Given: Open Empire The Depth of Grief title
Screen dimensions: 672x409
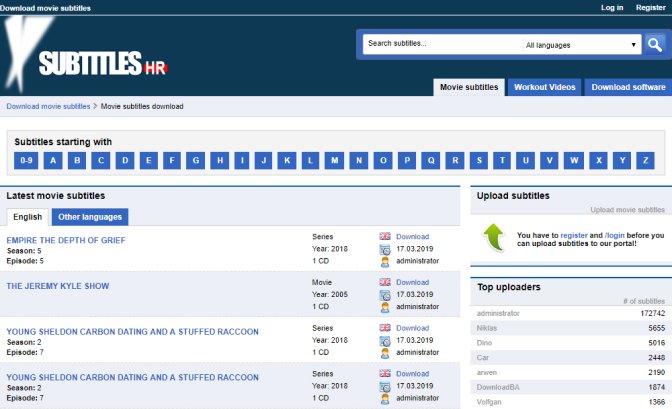Looking at the screenshot, I should (66, 240).
